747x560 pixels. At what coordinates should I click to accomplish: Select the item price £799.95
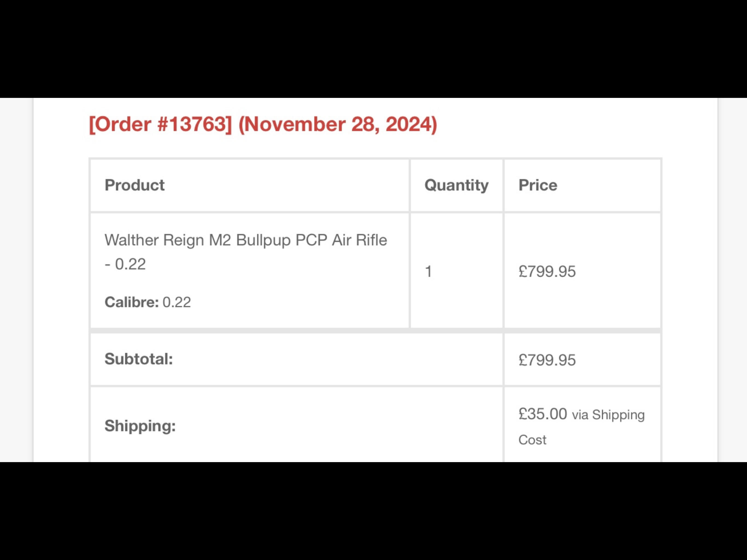(x=547, y=272)
